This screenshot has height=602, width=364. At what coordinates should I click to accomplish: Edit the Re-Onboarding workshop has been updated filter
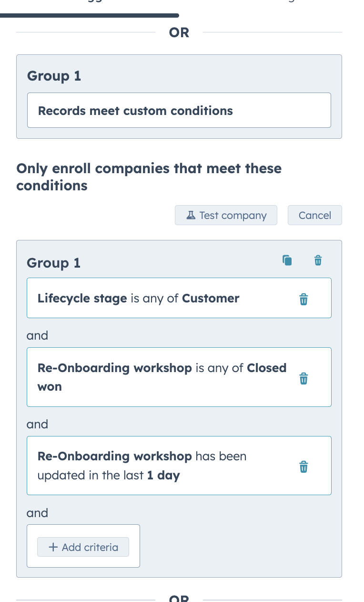179,466
